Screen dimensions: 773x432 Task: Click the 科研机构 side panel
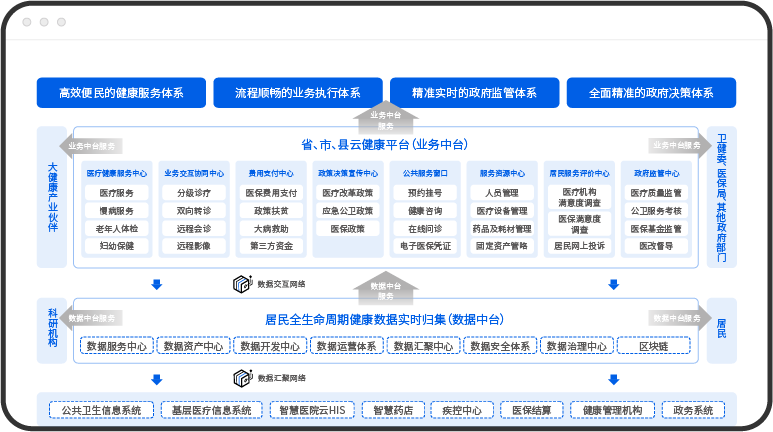click(53, 327)
